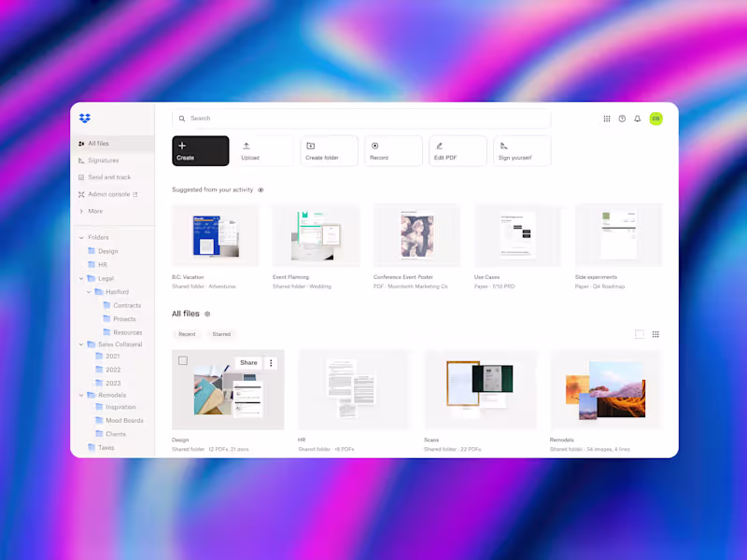Open the notifications bell icon

pyautogui.click(x=637, y=119)
